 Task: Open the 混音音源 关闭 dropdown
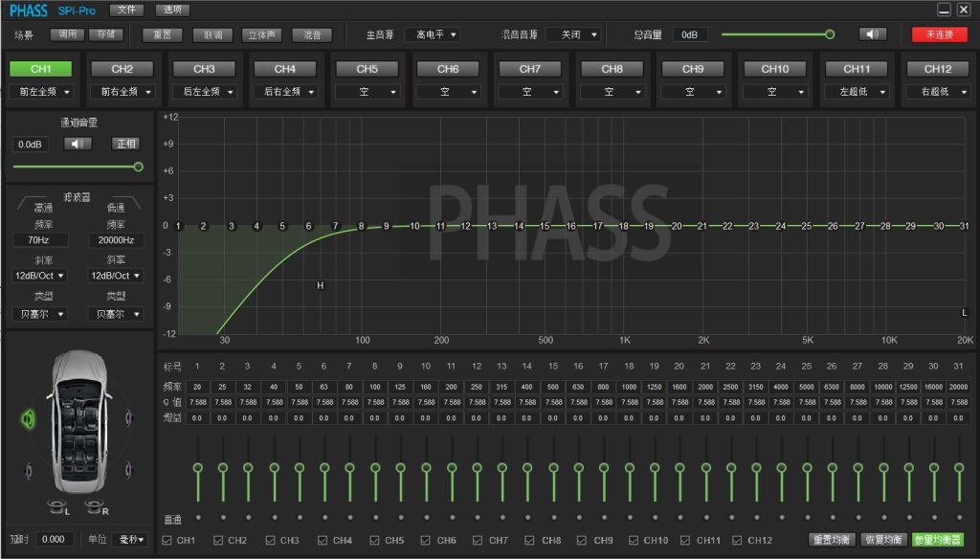pyautogui.click(x=574, y=34)
